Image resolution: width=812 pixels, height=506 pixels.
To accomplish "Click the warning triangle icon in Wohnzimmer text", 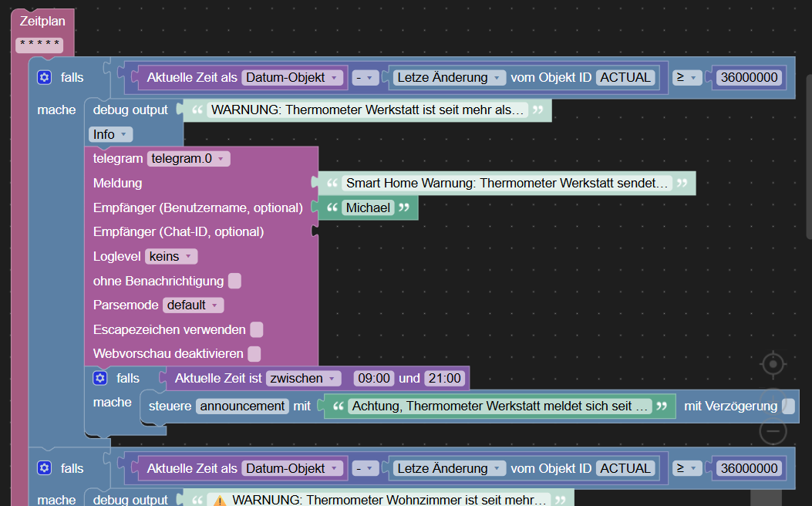I will tap(220, 501).
